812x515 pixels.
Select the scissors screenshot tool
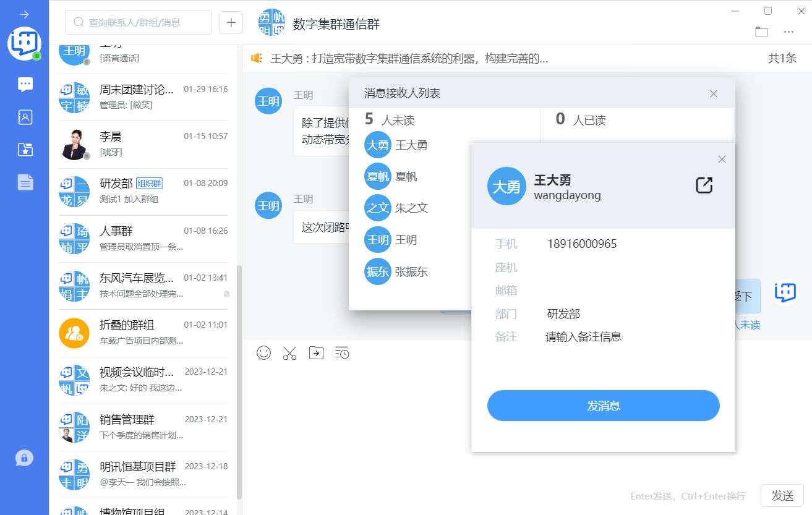(289, 353)
